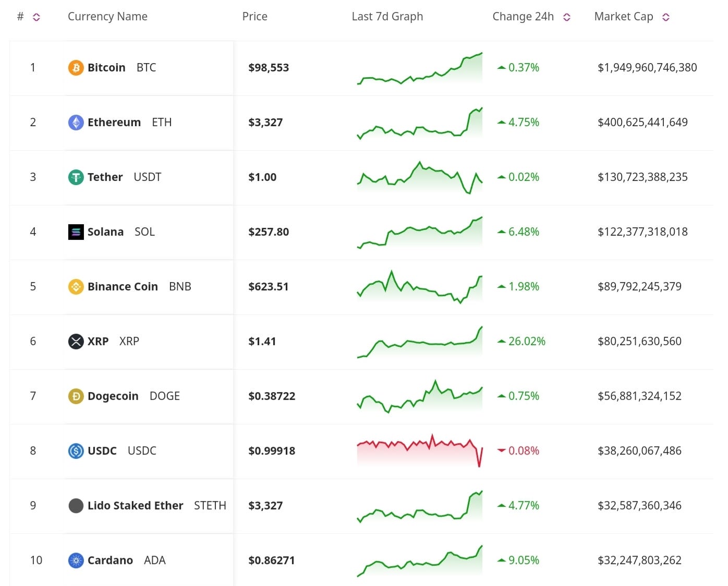Select the STETH ticker symbol
The width and height of the screenshot is (728, 586).
tap(210, 506)
